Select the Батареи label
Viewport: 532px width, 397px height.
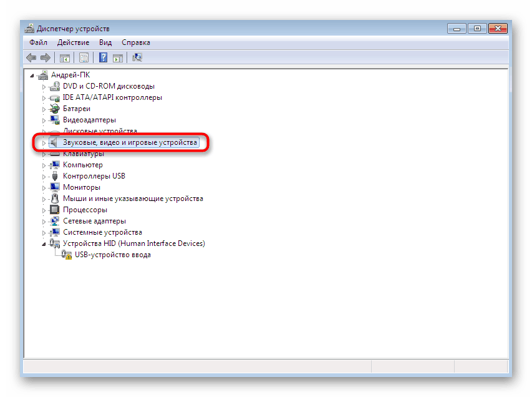pyautogui.click(x=77, y=109)
